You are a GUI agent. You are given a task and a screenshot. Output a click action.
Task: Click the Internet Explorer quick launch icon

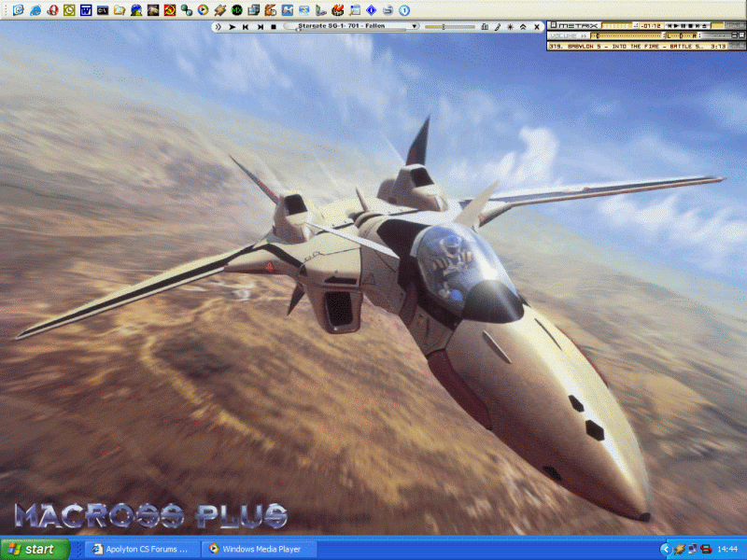[35, 10]
